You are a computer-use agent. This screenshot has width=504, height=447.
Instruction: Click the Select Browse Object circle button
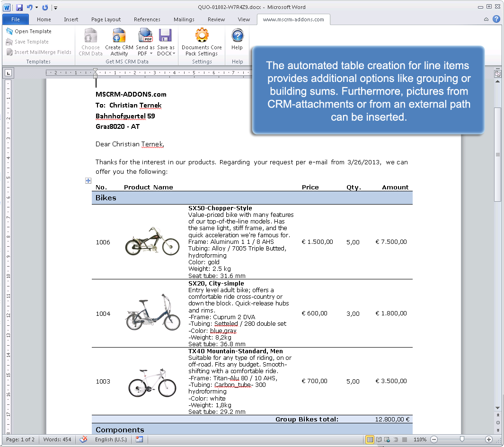(497, 422)
